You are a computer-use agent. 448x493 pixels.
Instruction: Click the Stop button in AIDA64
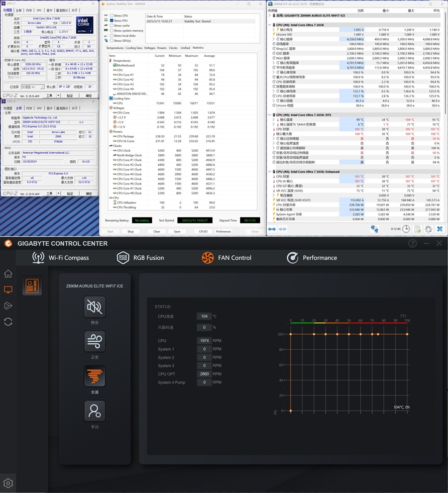click(x=130, y=231)
